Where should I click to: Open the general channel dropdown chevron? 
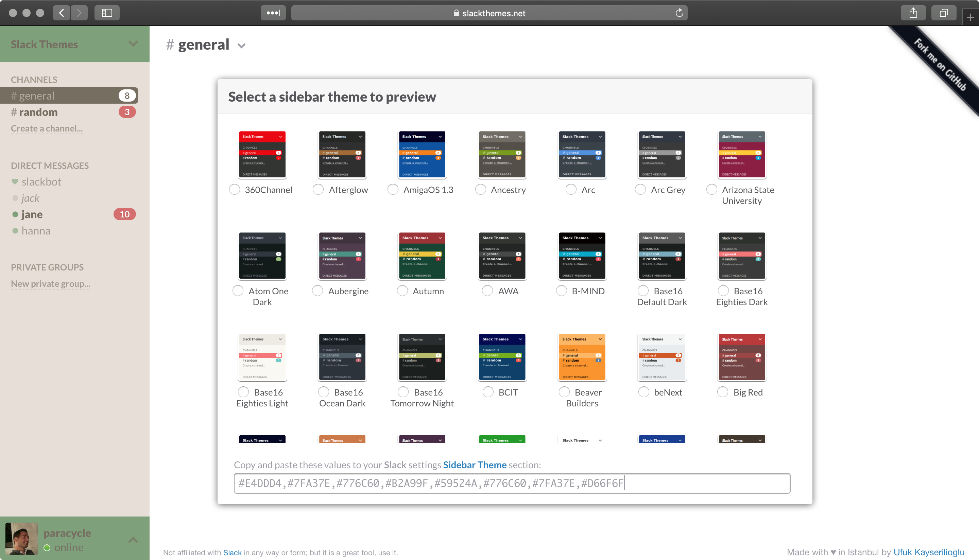click(x=241, y=46)
